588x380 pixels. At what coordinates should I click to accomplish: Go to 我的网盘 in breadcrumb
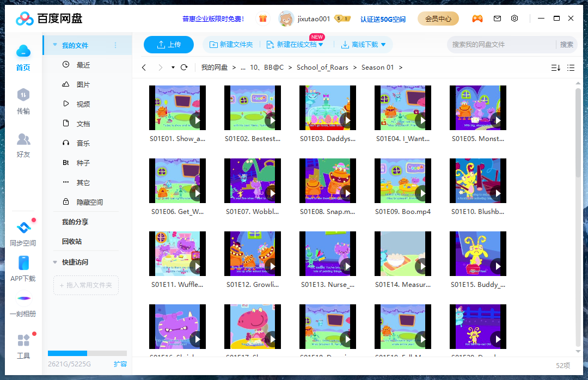click(x=214, y=68)
